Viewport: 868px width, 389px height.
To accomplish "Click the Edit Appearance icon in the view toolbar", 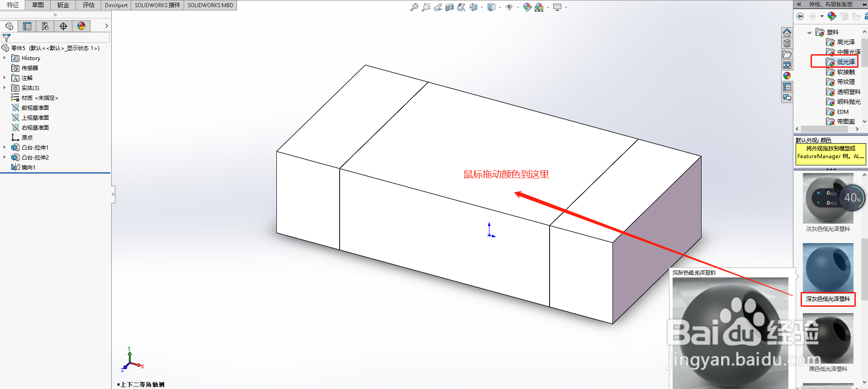I will 527,7.
